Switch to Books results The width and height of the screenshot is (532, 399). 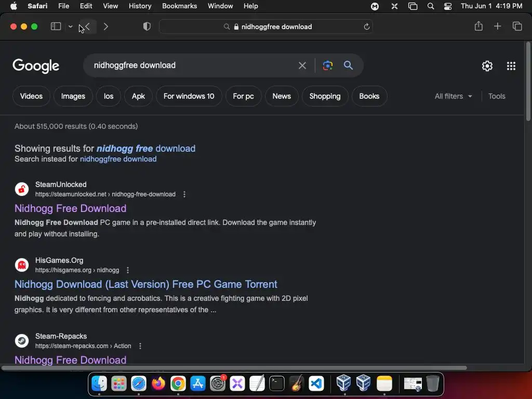point(369,96)
